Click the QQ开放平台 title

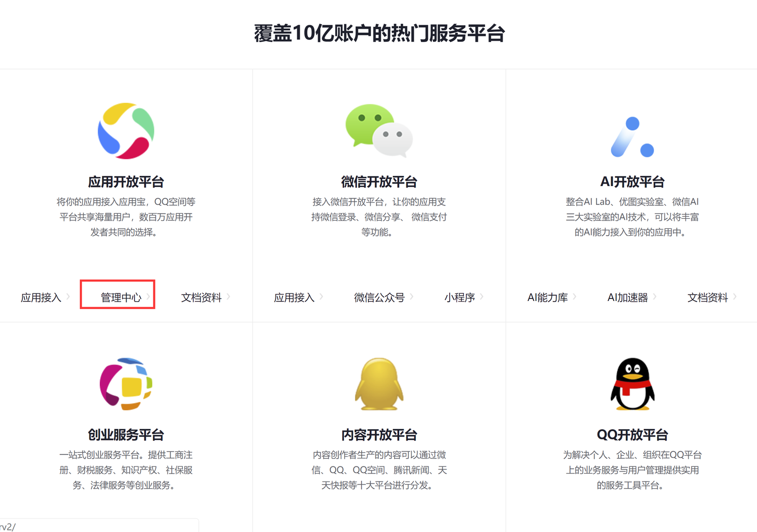632,435
